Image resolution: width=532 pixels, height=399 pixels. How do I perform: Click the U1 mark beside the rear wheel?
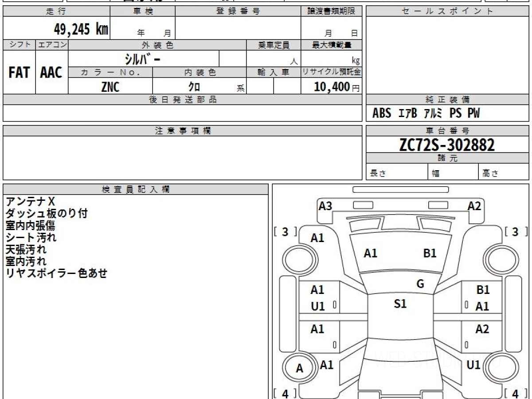[x=474, y=365]
